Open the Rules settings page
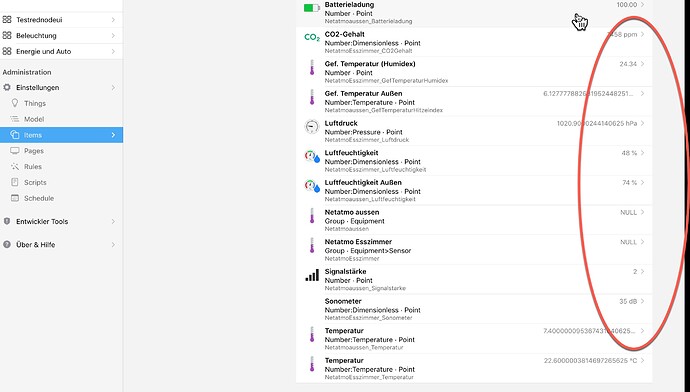 click(62, 167)
